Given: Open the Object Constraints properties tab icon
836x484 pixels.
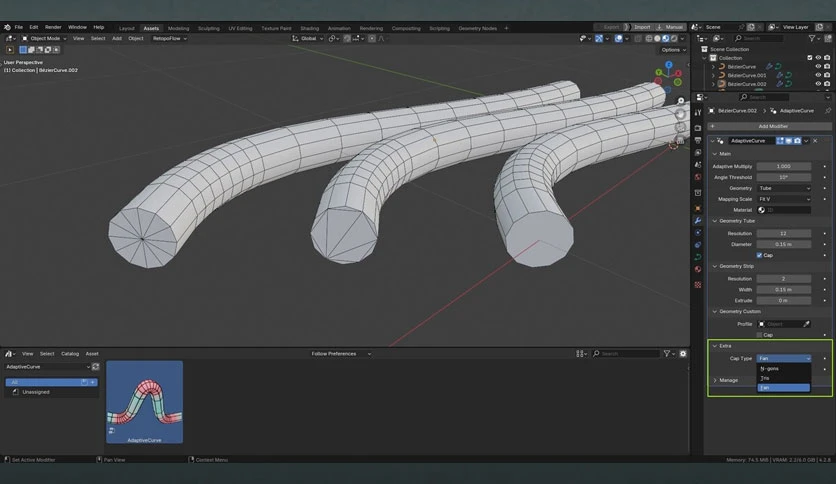Looking at the screenshot, I should tap(698, 245).
